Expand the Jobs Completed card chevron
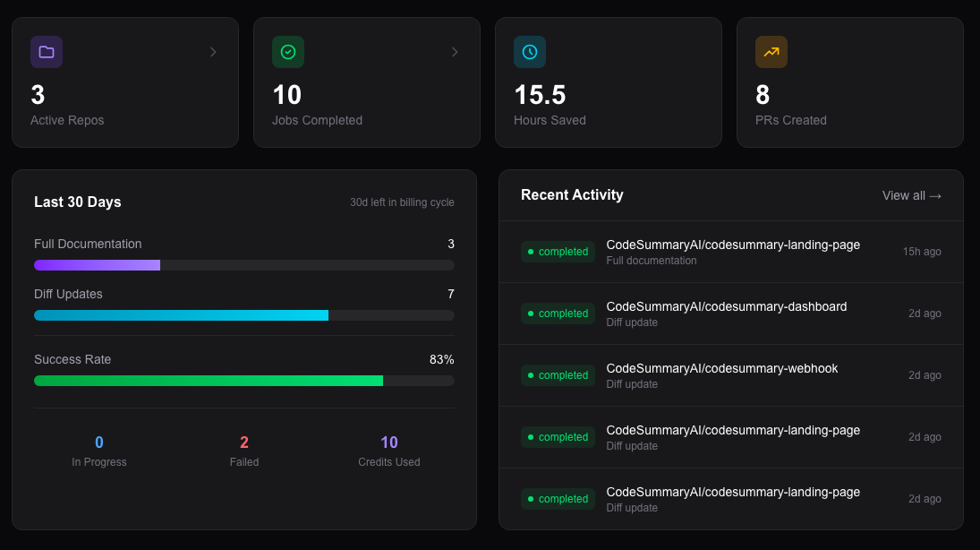The image size is (980, 550). [455, 52]
